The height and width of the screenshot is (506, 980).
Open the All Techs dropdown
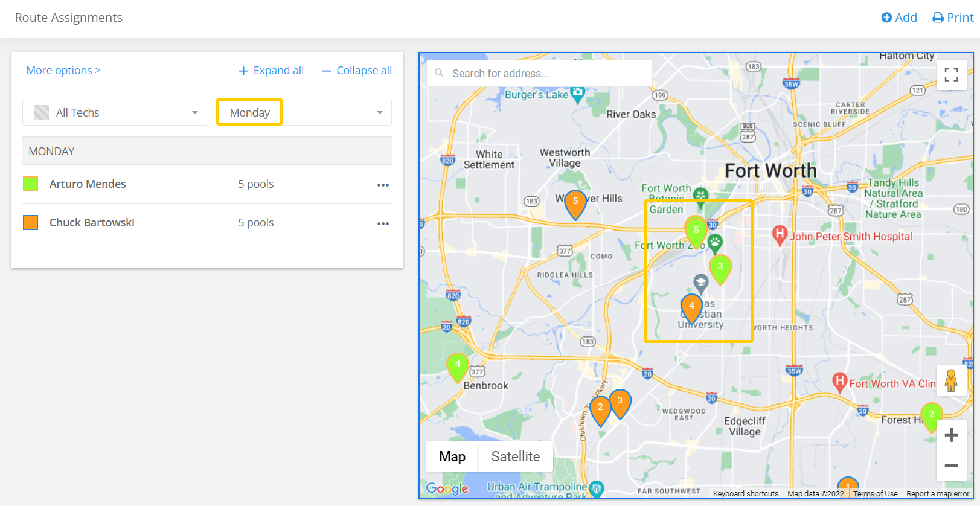115,112
